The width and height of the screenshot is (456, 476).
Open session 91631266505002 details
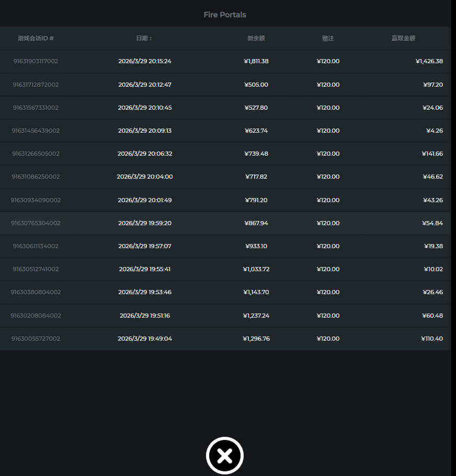tap(36, 154)
